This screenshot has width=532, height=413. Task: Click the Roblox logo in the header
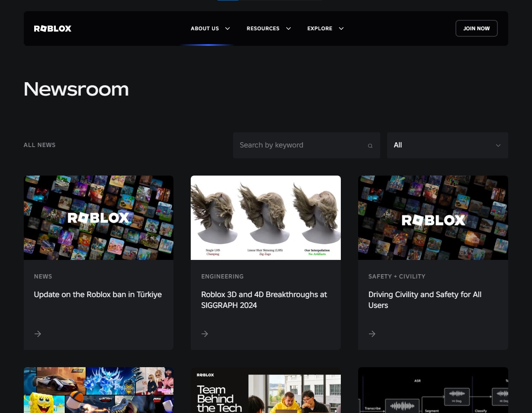(52, 29)
